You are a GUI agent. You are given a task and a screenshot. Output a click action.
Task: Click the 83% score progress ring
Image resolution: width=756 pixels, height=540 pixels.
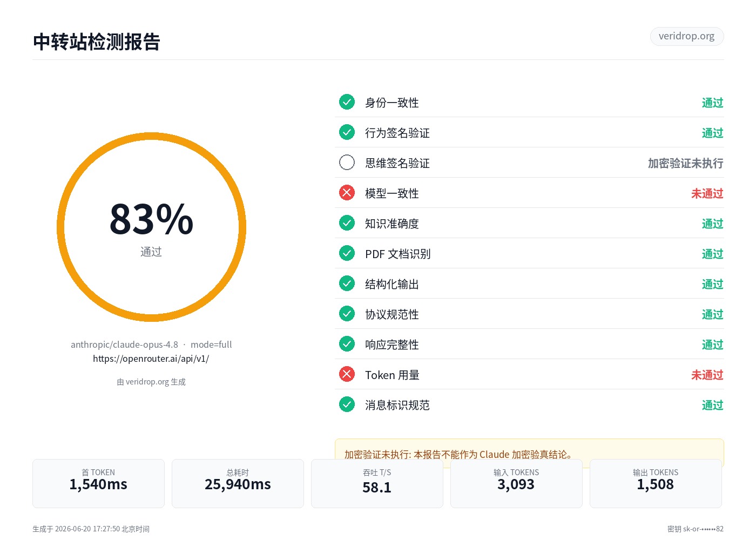click(151, 227)
